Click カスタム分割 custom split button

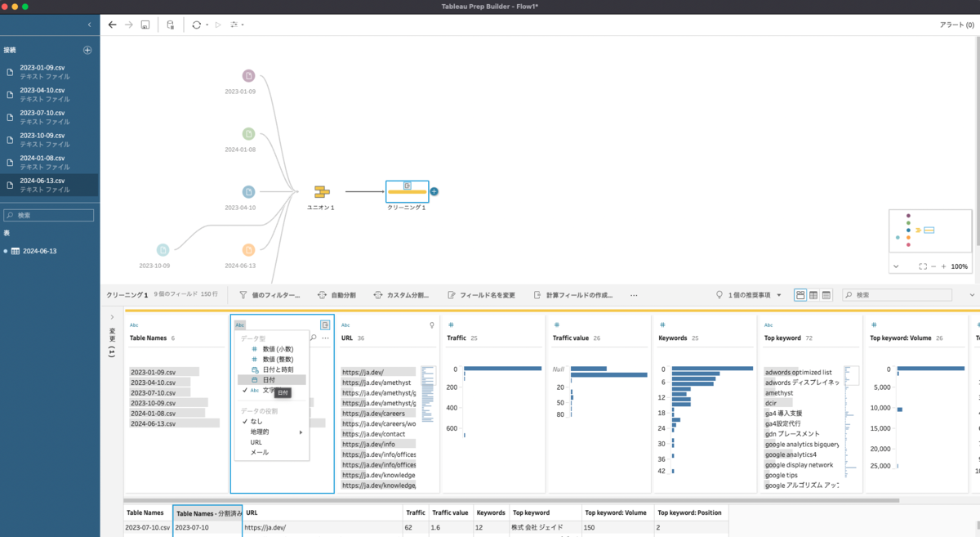[x=401, y=295]
